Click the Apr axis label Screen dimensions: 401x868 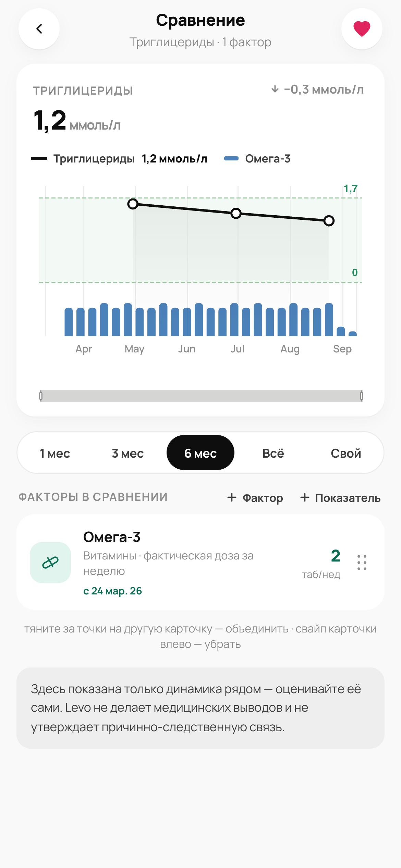tap(84, 349)
